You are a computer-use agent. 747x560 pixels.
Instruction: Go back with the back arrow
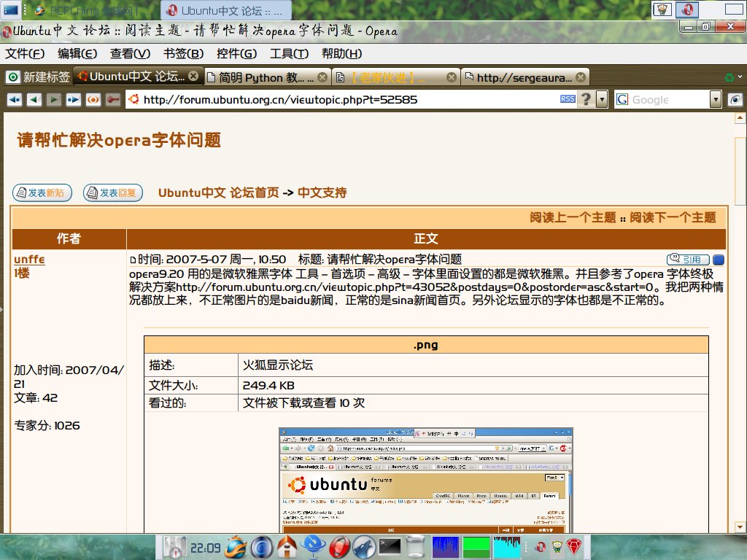click(34, 99)
